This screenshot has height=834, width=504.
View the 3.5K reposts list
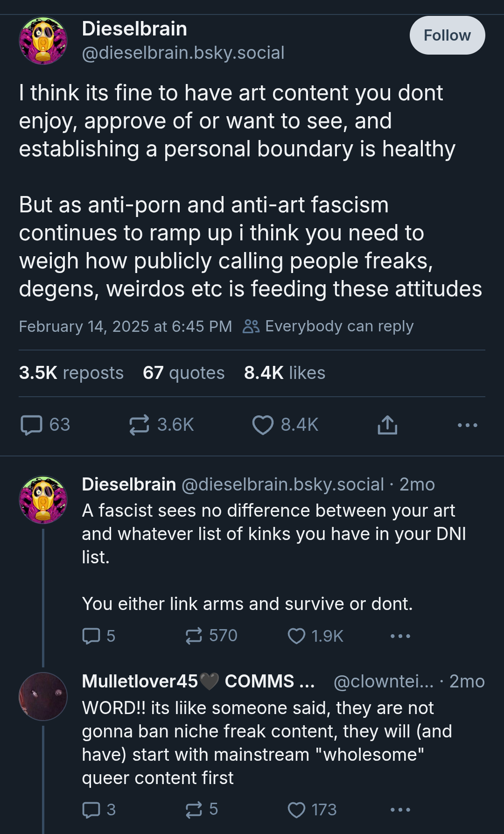point(71,373)
